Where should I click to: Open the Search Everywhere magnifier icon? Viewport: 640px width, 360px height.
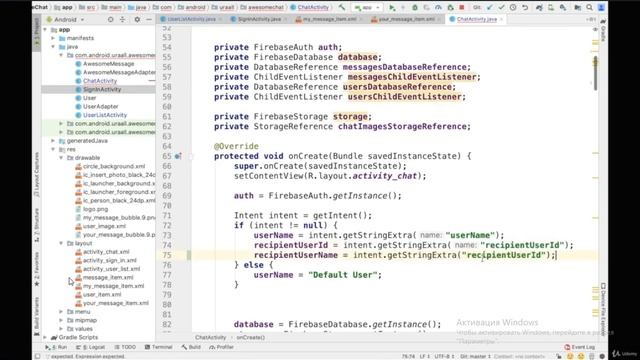tap(589, 7)
